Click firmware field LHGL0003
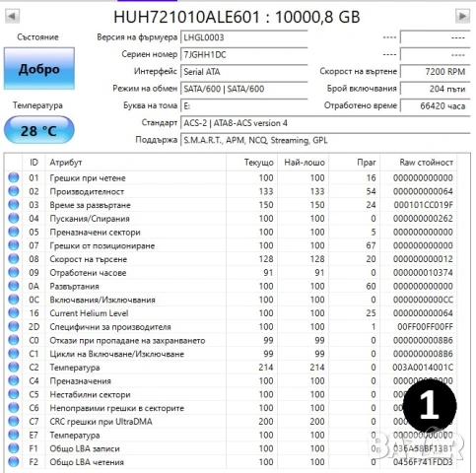The width and height of the screenshot is (476, 473). [x=244, y=37]
